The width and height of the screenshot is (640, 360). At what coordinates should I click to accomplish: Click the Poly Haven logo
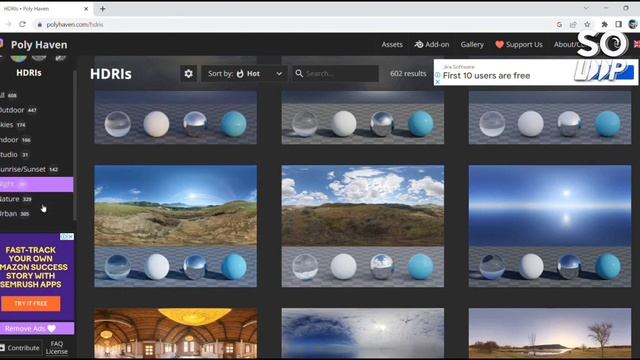tap(39, 44)
